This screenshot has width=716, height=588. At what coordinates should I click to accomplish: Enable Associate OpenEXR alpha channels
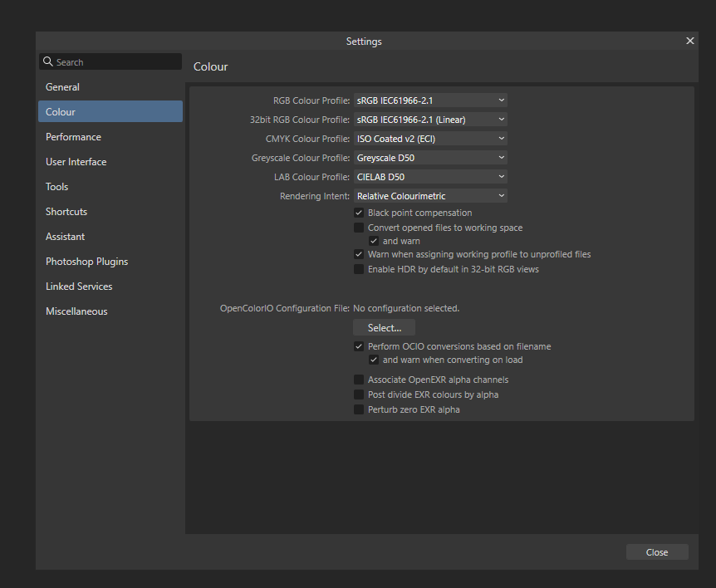point(359,380)
